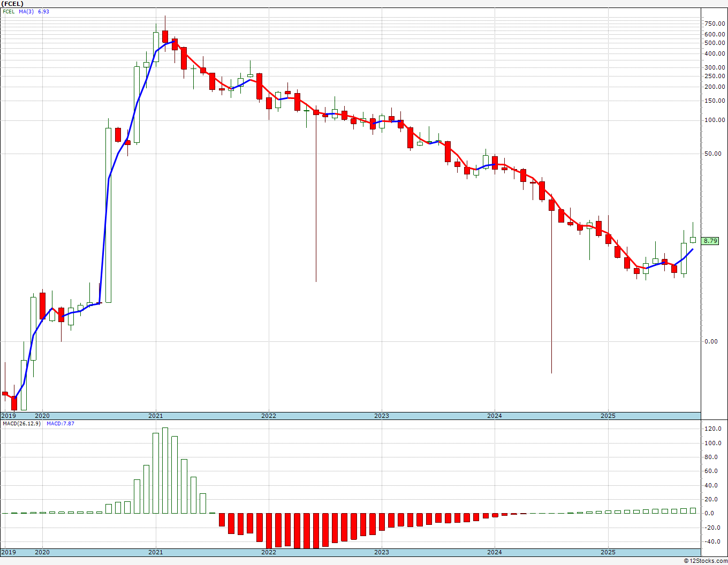Image resolution: width=728 pixels, height=565 pixels.
Task: Open the 12Stocks.com copyright link
Action: pos(706,561)
